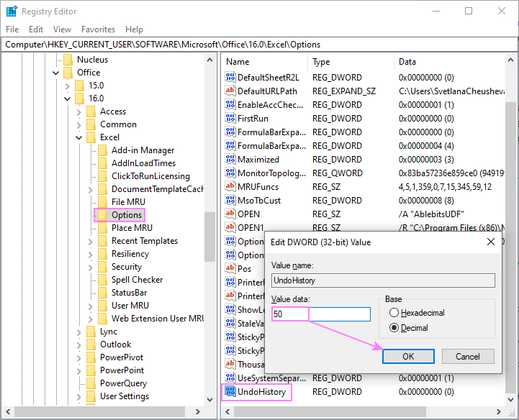519x420 pixels.
Task: Click the Registry Editor app icon in title bar
Action: [12, 12]
